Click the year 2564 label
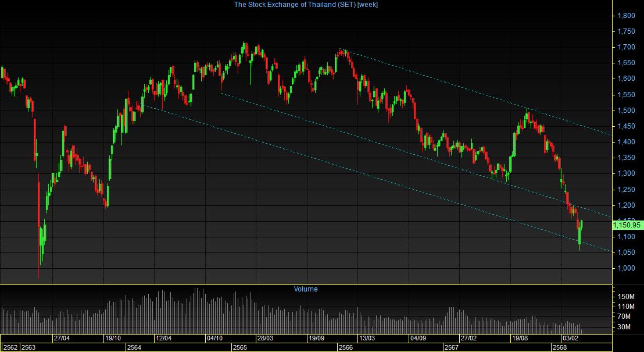 [x=134, y=347]
